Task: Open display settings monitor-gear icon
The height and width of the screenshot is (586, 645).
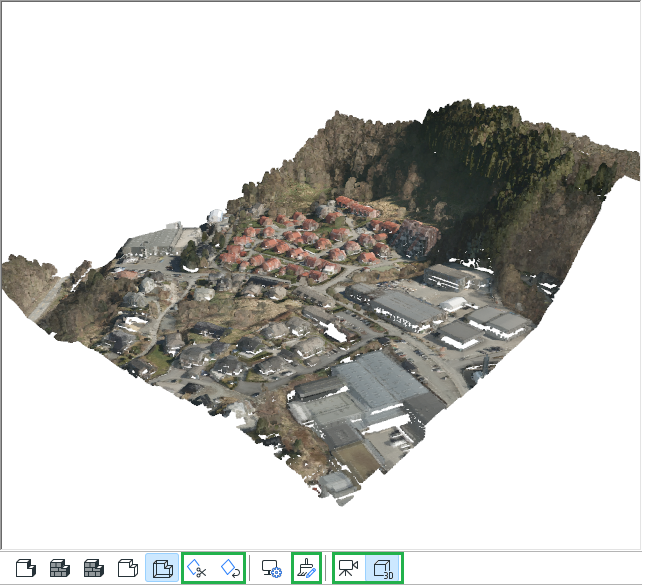Action: (x=271, y=569)
